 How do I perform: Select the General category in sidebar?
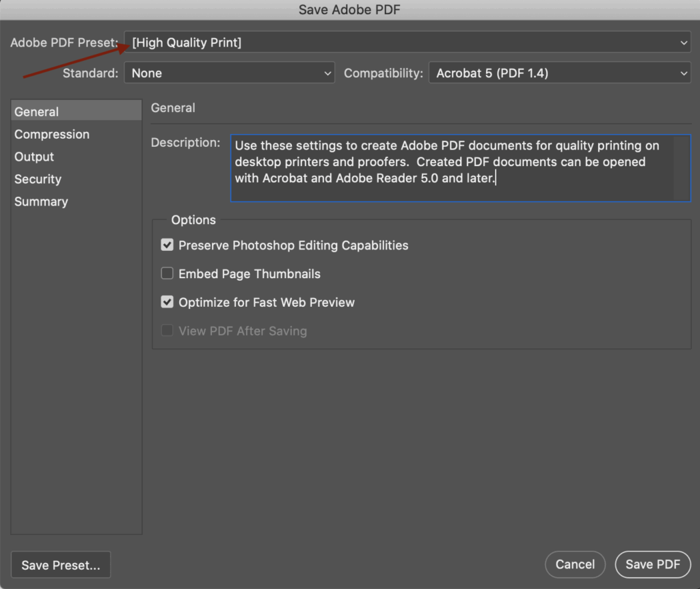tap(77, 111)
